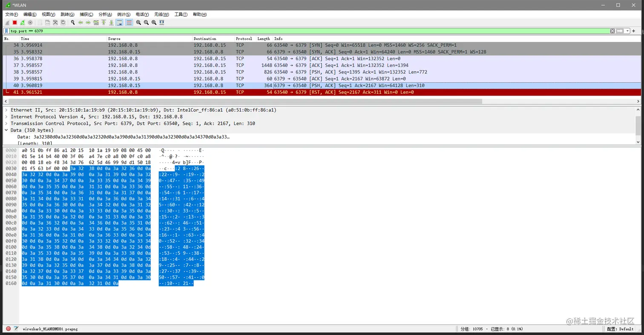Toggle packet list colorization
Viewport: 644px width, 335px height.
tap(129, 23)
